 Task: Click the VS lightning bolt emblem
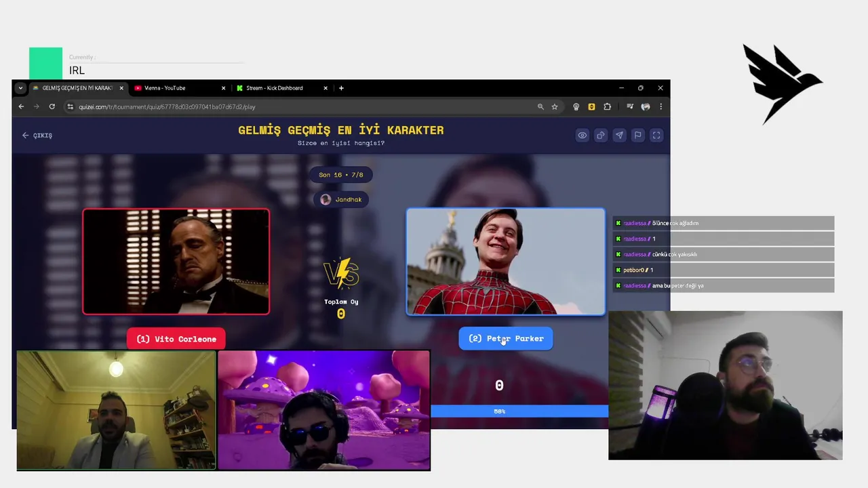coord(341,274)
